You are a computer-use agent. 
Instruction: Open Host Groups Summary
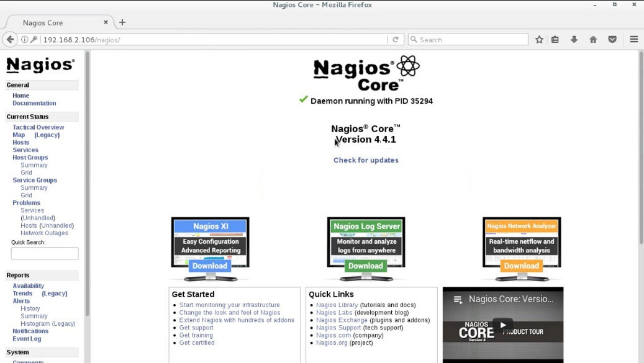[x=34, y=165]
